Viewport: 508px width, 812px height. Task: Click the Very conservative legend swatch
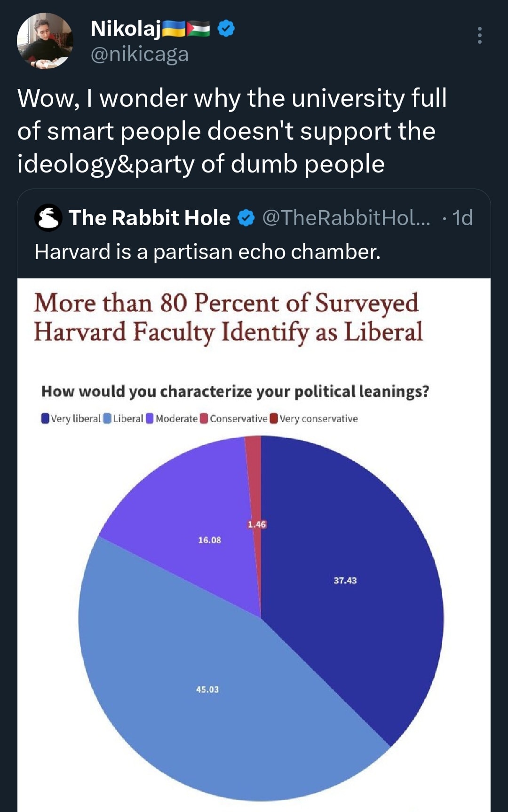(x=274, y=418)
